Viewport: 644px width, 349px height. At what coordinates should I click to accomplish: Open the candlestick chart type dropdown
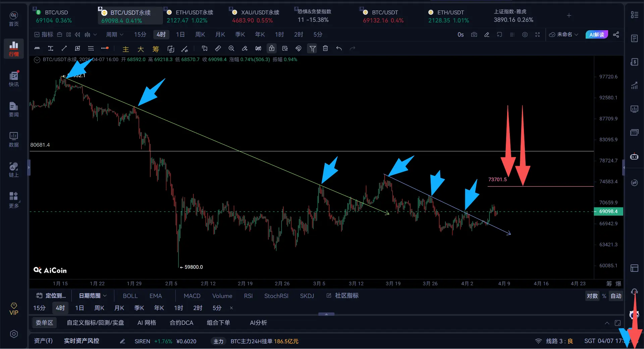91,35
